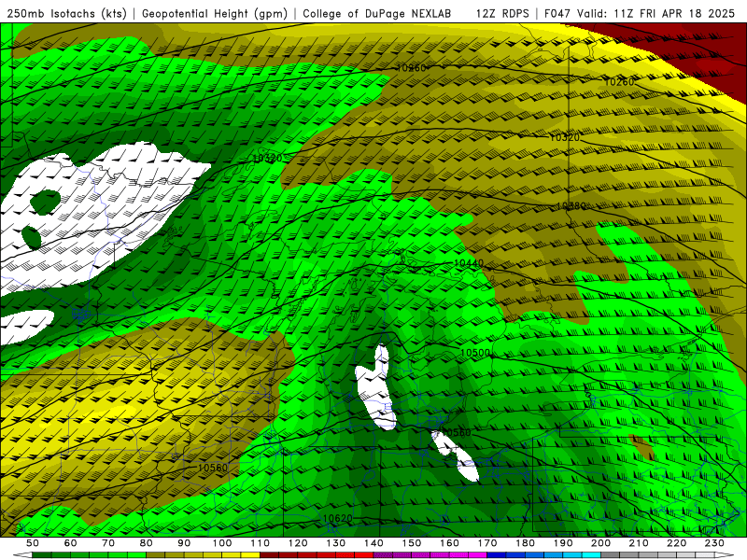Click the 140 value on the color scale
The image size is (747, 560).
(373, 543)
